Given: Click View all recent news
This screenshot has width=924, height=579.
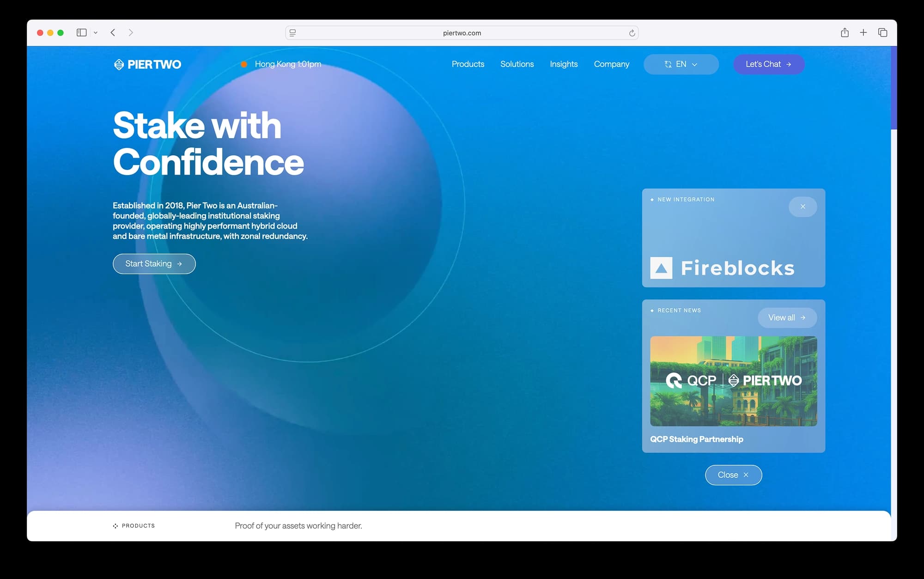Looking at the screenshot, I should click(x=787, y=318).
